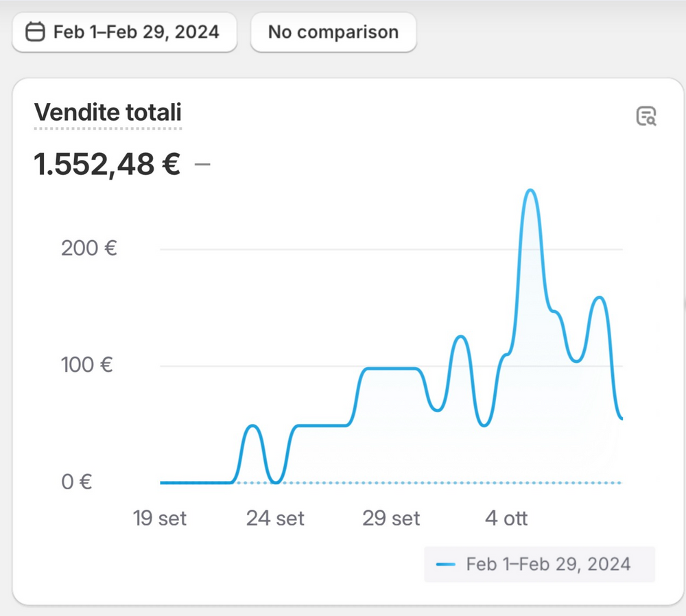686x616 pixels.
Task: Click the highest peak of the sales line
Action: pos(530,190)
